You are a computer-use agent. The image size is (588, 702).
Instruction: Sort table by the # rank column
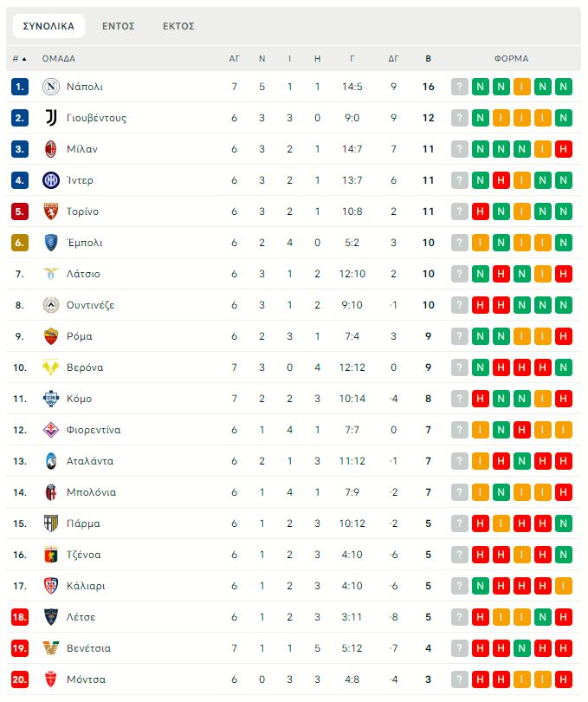tap(19, 59)
